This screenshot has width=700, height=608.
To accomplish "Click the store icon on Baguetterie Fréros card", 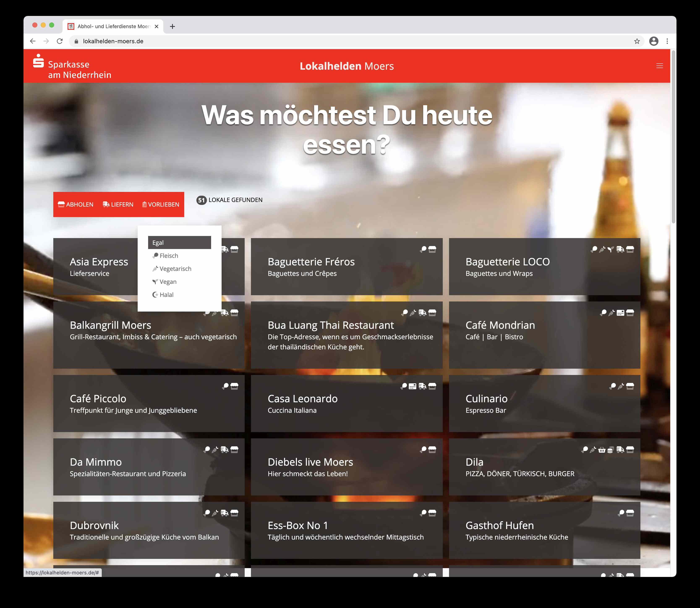I will [x=432, y=249].
